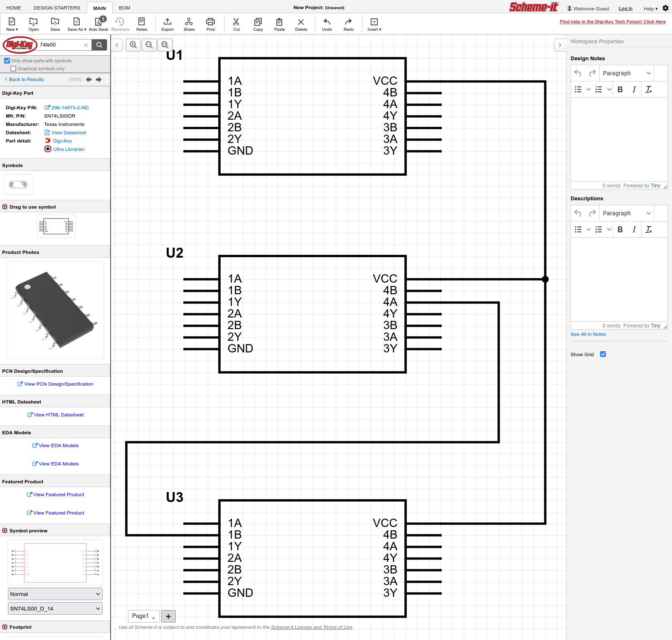Open Scheme-it License and Terms of Use link
The image size is (672, 640).
pyautogui.click(x=312, y=627)
